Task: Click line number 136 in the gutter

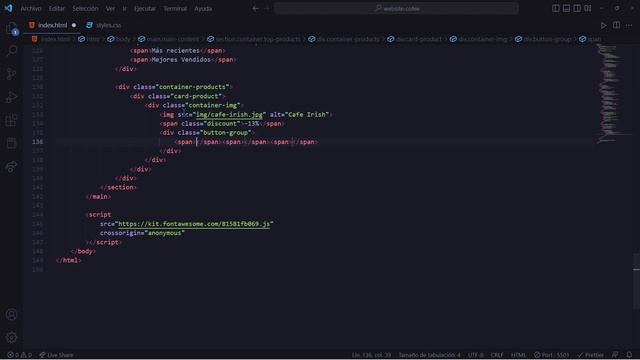Action: pos(37,142)
